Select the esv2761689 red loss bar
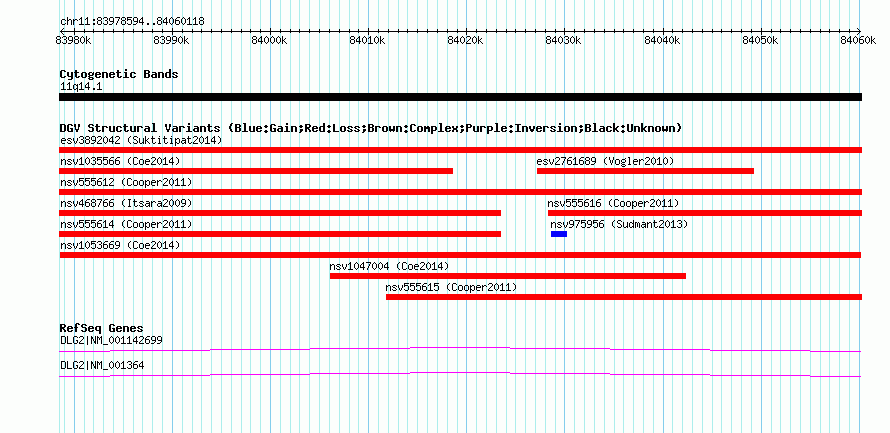This screenshot has height=433, width=890. [x=645, y=171]
